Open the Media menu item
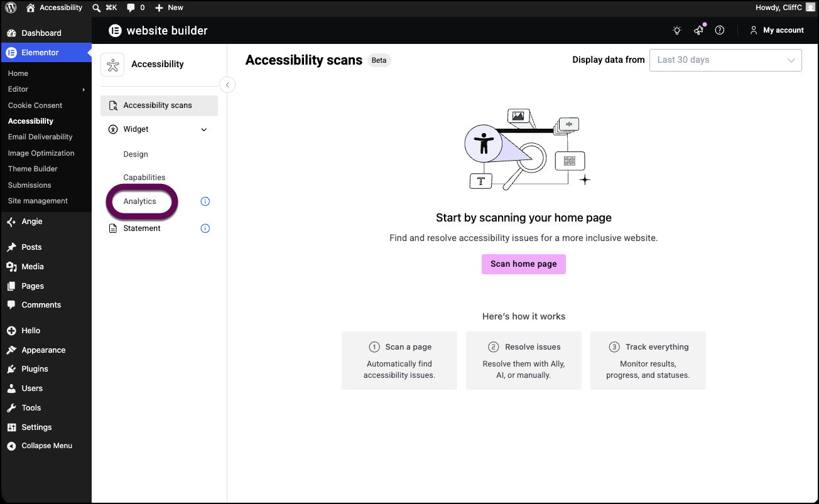Image resolution: width=819 pixels, height=504 pixels. point(46,267)
